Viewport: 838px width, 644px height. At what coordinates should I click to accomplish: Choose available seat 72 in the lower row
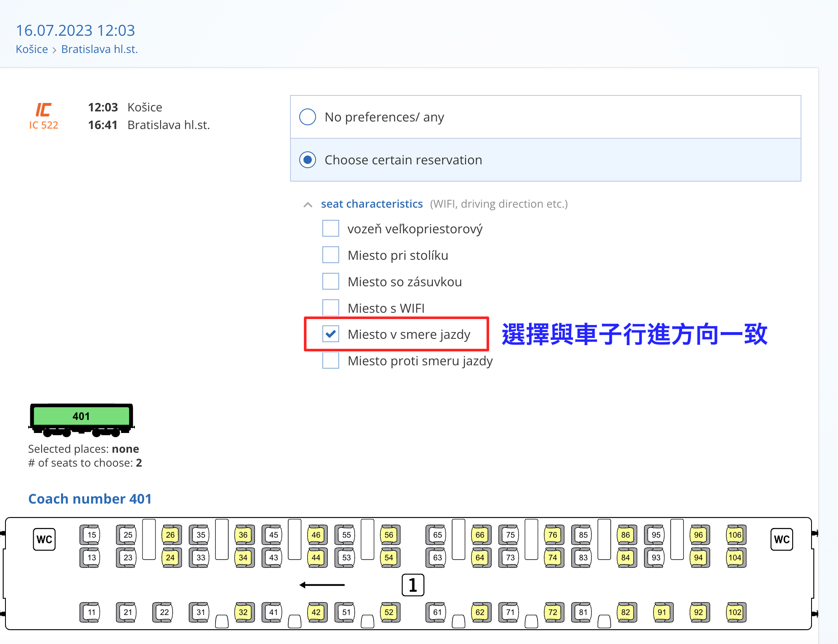pyautogui.click(x=553, y=612)
